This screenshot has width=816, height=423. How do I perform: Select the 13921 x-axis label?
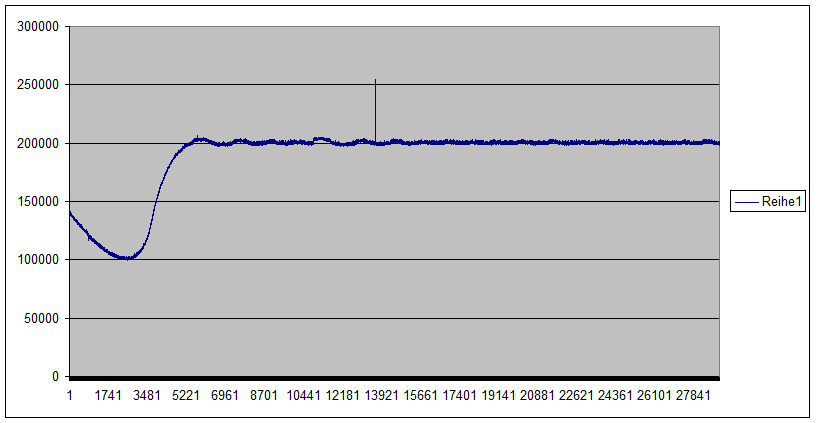pyautogui.click(x=379, y=396)
